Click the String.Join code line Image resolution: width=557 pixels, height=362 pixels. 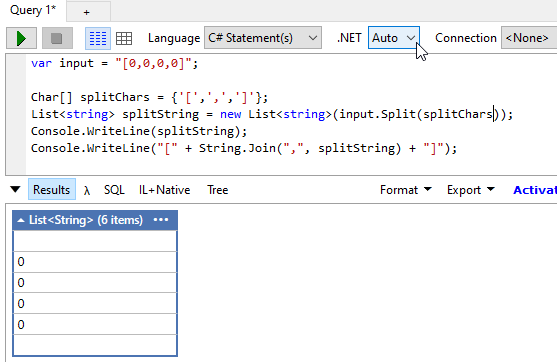244,148
